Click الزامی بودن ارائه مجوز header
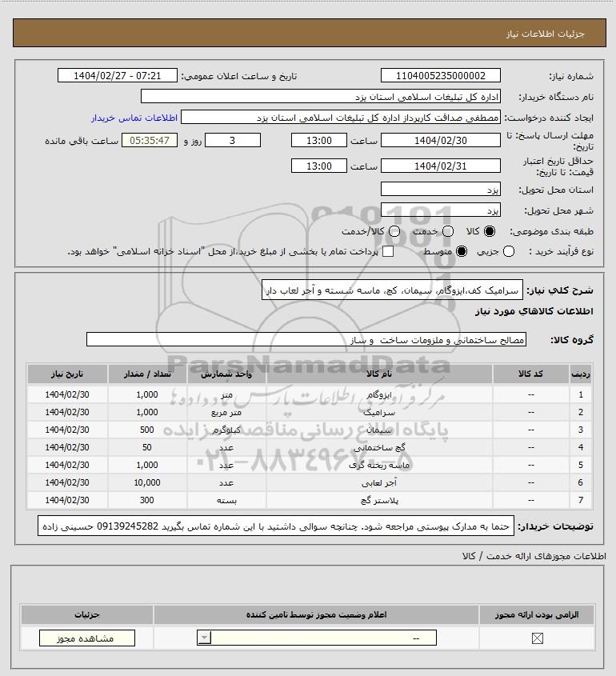616x676 pixels. [537, 614]
